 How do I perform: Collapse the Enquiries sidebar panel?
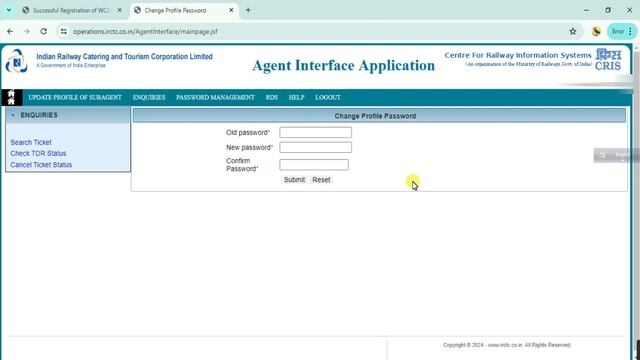(x=13, y=116)
